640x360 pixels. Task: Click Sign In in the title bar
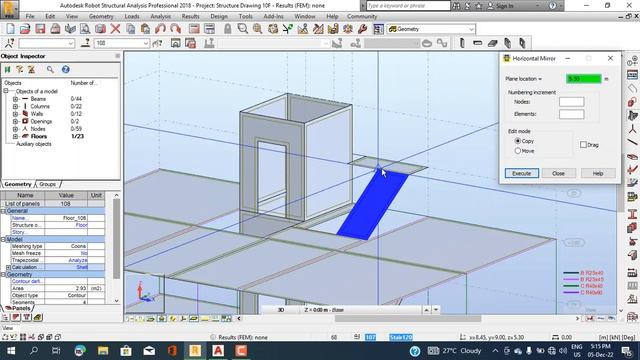point(501,6)
